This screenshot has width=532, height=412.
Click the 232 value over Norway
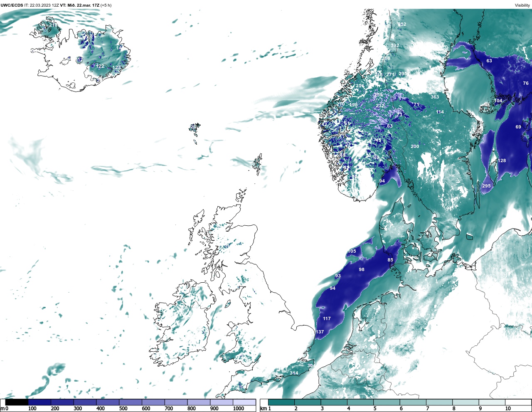pos(380,106)
